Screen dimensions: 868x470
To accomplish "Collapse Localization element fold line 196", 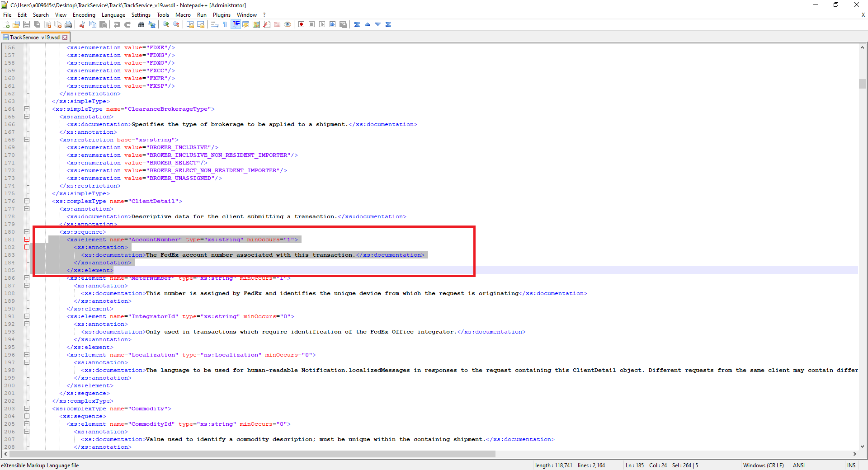I will click(27, 355).
